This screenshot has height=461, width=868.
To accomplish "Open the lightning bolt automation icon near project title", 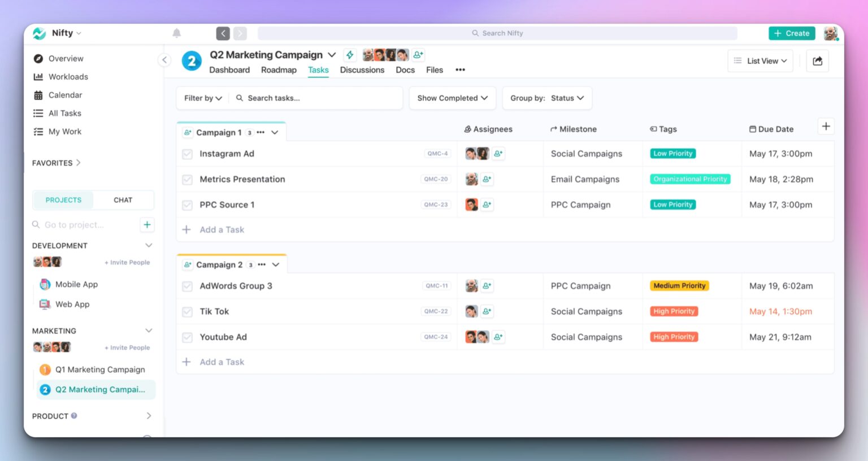I will (x=350, y=55).
